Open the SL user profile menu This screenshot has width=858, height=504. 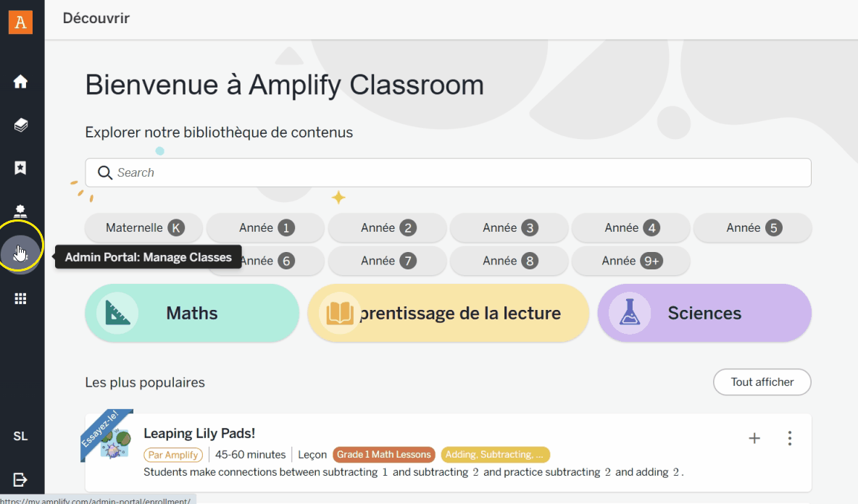click(x=20, y=436)
